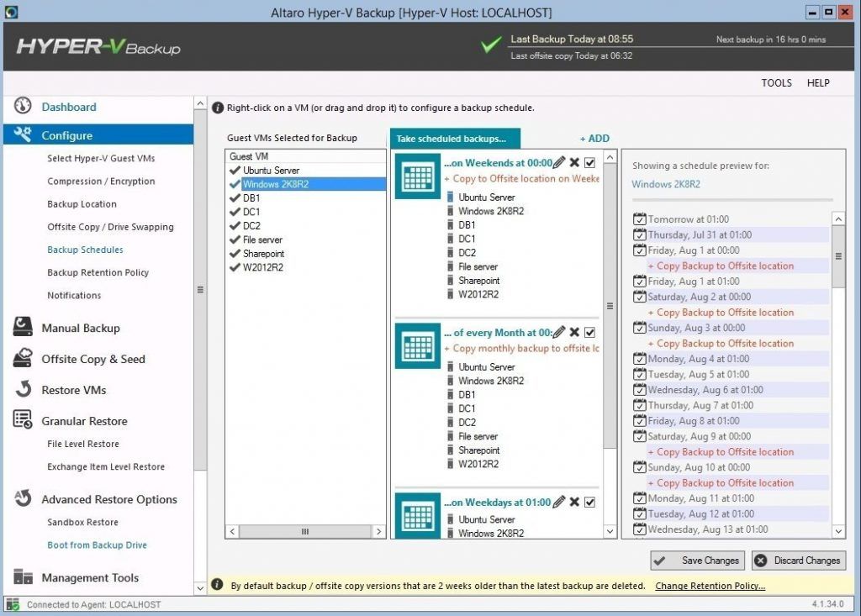This screenshot has height=616, width=861.
Task: Click the sidebar scroll-up arrow
Action: (x=200, y=103)
